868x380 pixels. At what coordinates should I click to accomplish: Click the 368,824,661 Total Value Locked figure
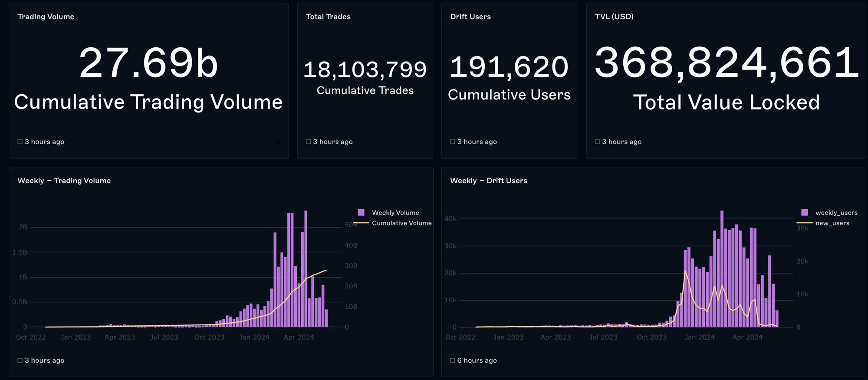coord(726,63)
